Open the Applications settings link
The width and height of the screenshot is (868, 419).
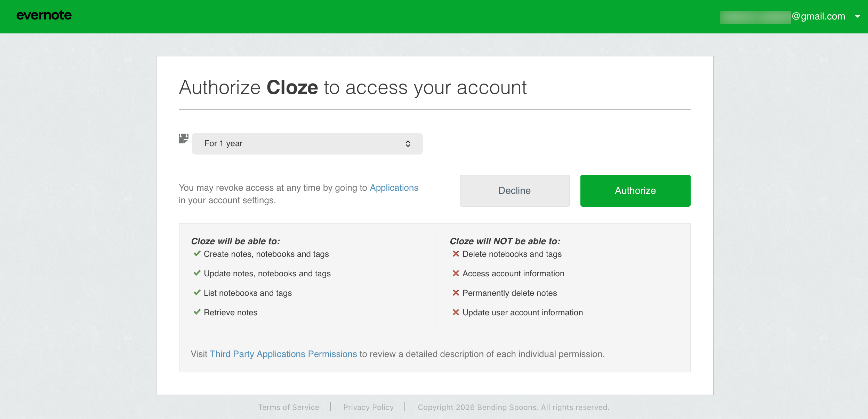(394, 188)
